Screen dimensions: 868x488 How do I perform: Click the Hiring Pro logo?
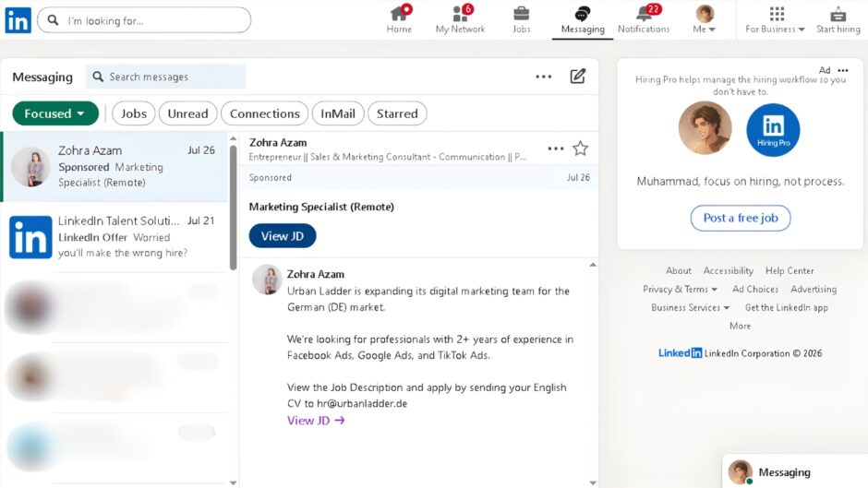[773, 130]
